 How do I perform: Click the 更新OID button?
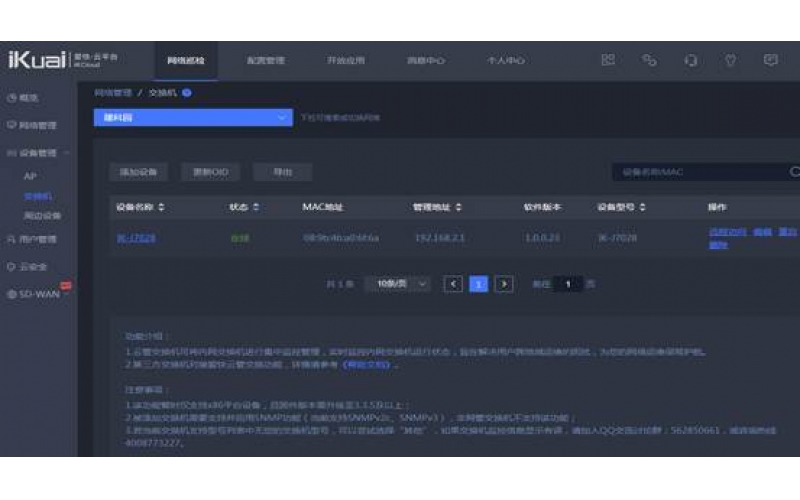click(x=210, y=172)
